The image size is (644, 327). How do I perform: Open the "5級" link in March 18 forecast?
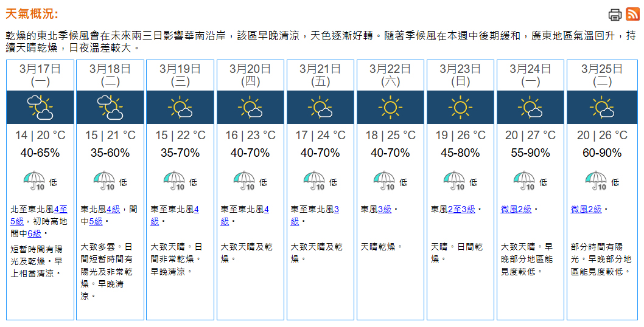(96, 221)
